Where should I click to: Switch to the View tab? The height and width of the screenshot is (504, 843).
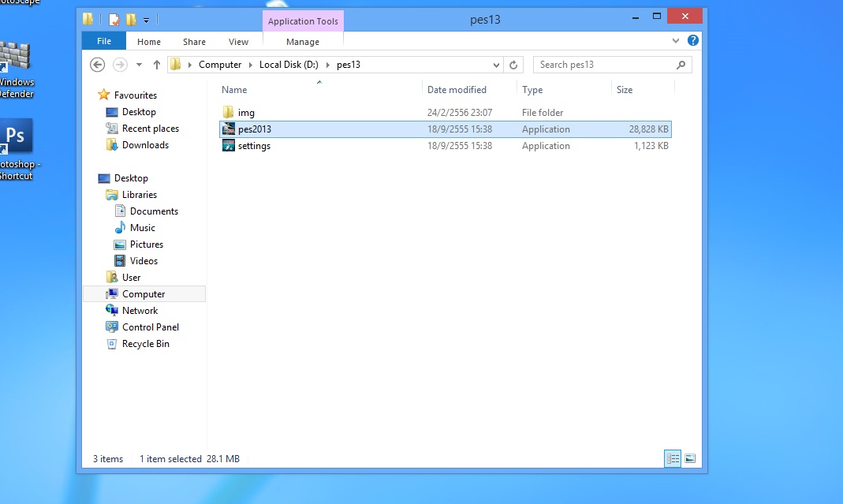238,42
